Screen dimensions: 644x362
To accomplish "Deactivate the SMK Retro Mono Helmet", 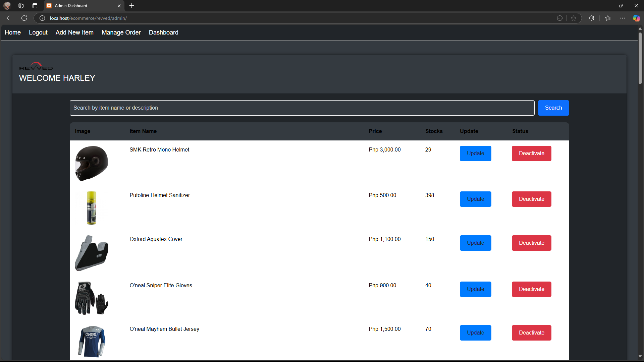I will [531, 154].
